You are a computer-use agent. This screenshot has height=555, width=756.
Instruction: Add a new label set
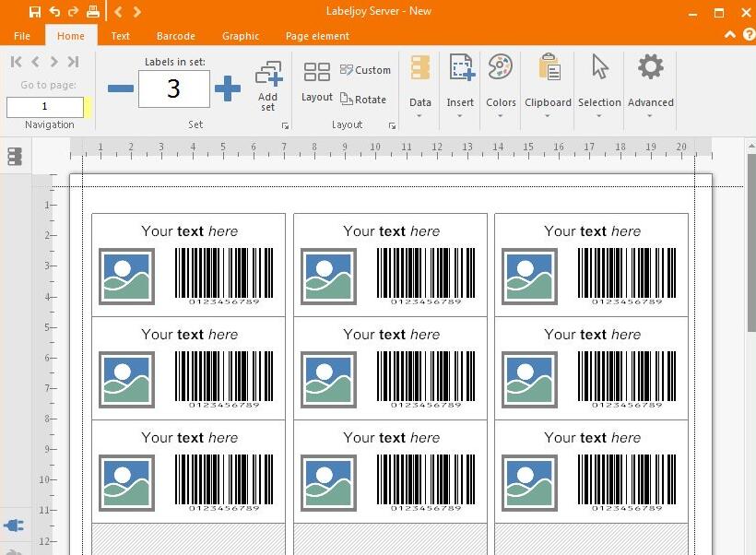(268, 86)
